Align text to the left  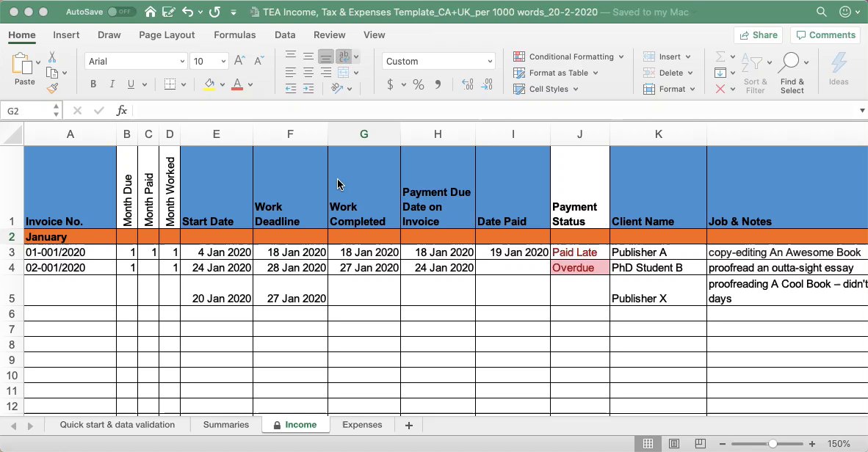click(291, 73)
